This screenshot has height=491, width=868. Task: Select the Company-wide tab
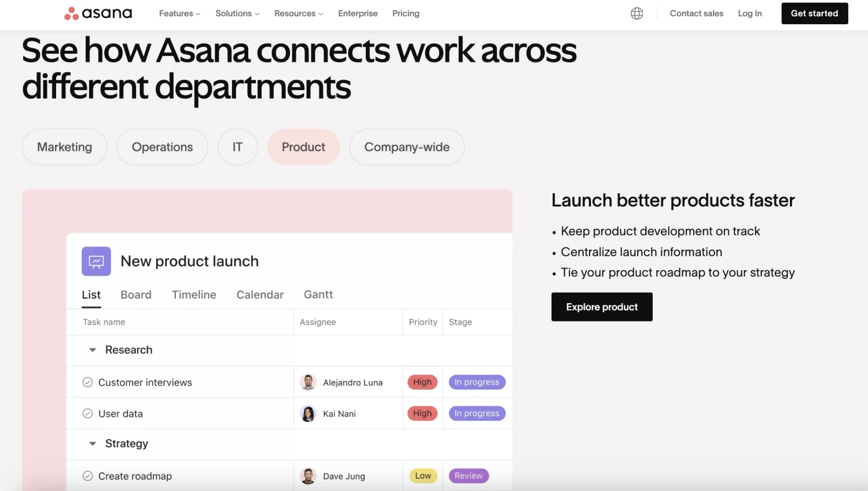point(407,147)
